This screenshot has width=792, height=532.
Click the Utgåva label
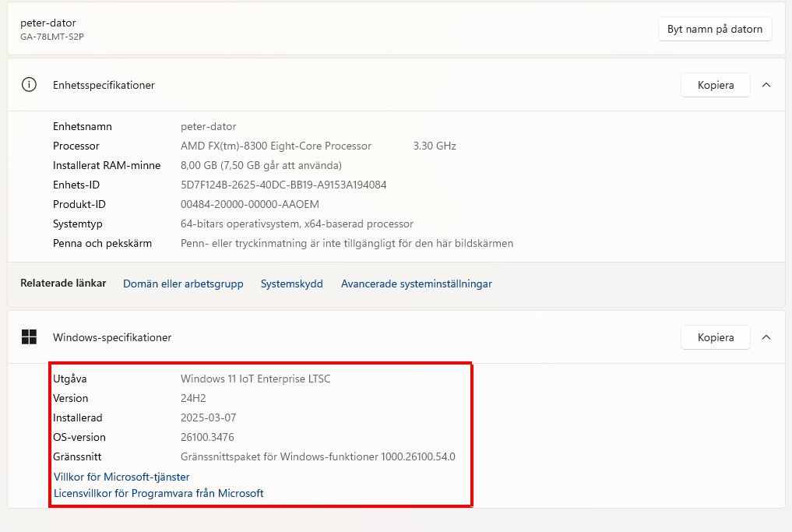click(x=70, y=379)
